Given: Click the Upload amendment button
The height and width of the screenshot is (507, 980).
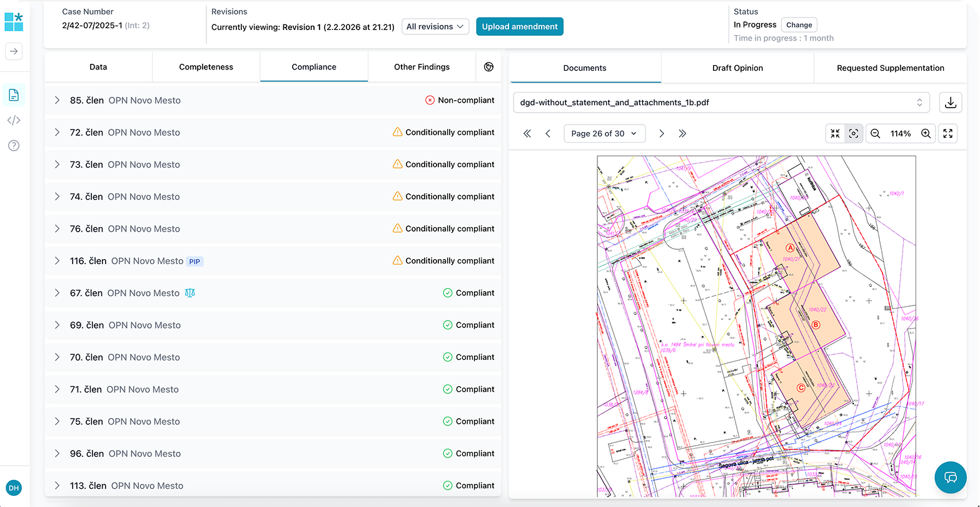Looking at the screenshot, I should [519, 26].
